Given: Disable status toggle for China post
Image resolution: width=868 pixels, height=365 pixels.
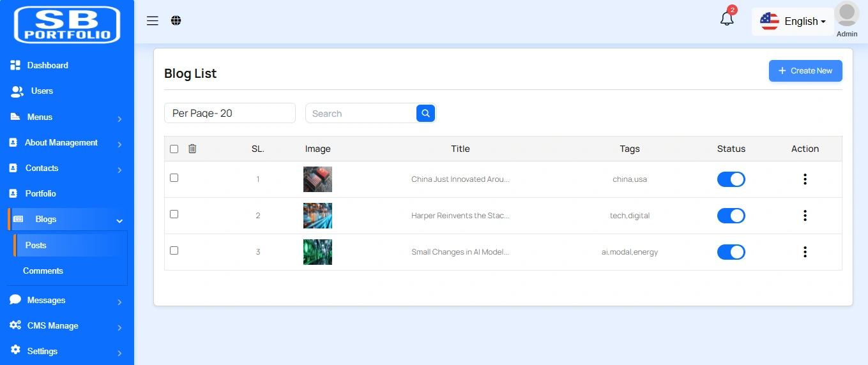Looking at the screenshot, I should (x=731, y=179).
